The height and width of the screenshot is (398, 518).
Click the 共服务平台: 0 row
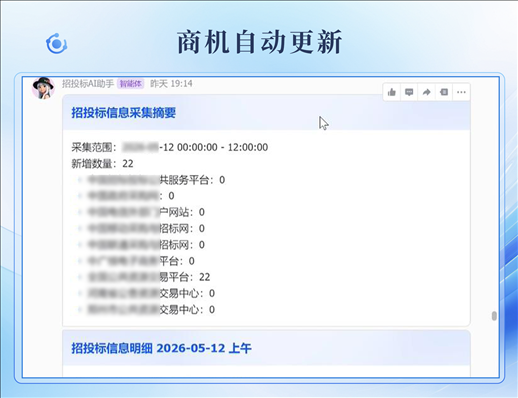click(152, 180)
